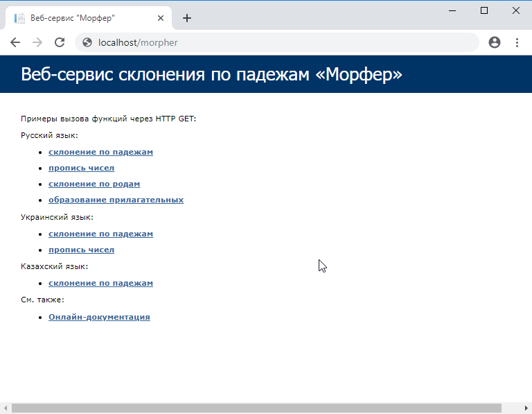Close the Веб-сервис "Морфер" tab
This screenshot has width=532, height=414.
161,18
